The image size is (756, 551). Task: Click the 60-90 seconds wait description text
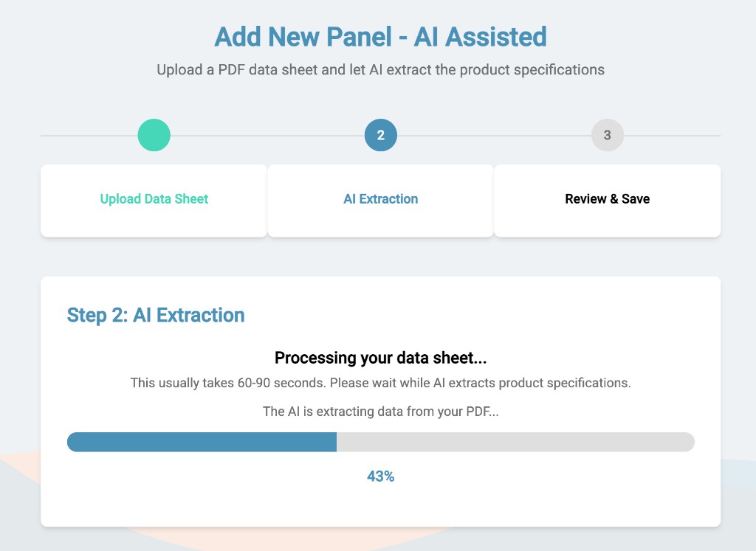pyautogui.click(x=380, y=383)
